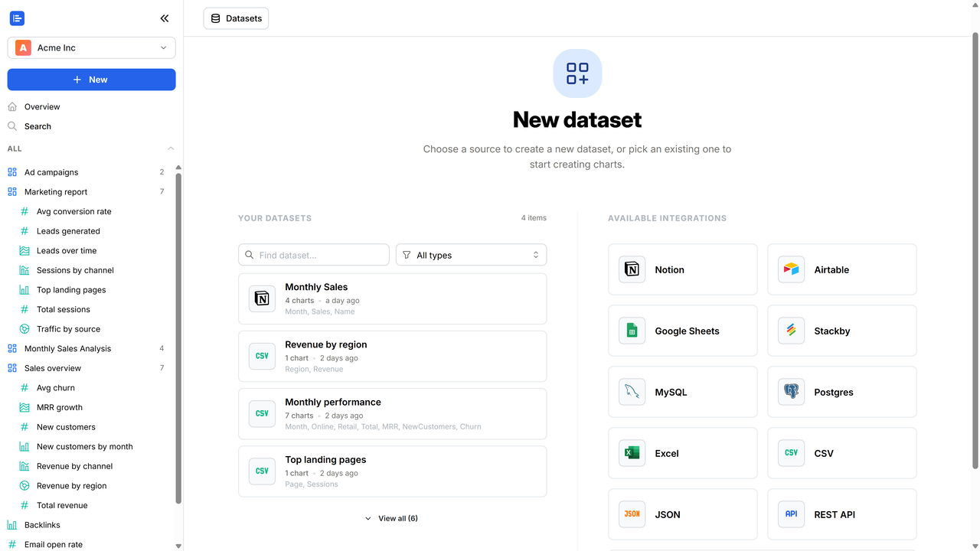The height and width of the screenshot is (551, 980).
Task: Click New customers by month bar icon
Action: [x=24, y=446]
